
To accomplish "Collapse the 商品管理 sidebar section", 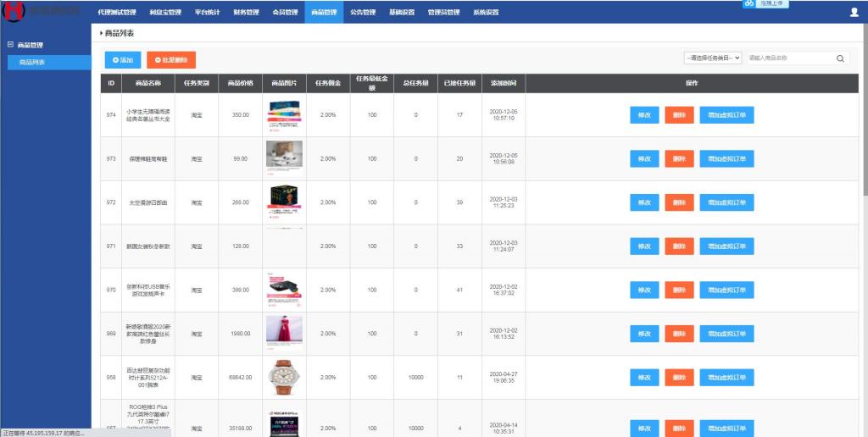I will pos(10,45).
